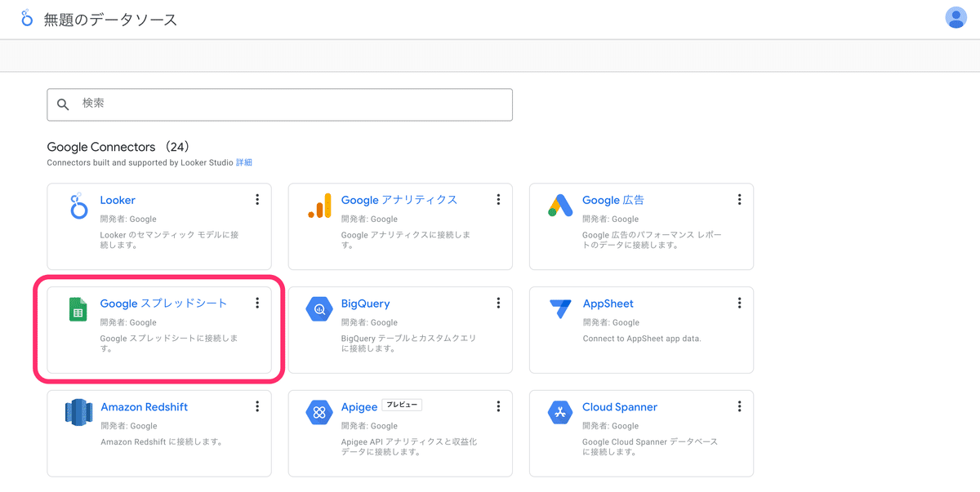Open more options for Google 広告 card
This screenshot has width=980, height=492.
pos(739,200)
